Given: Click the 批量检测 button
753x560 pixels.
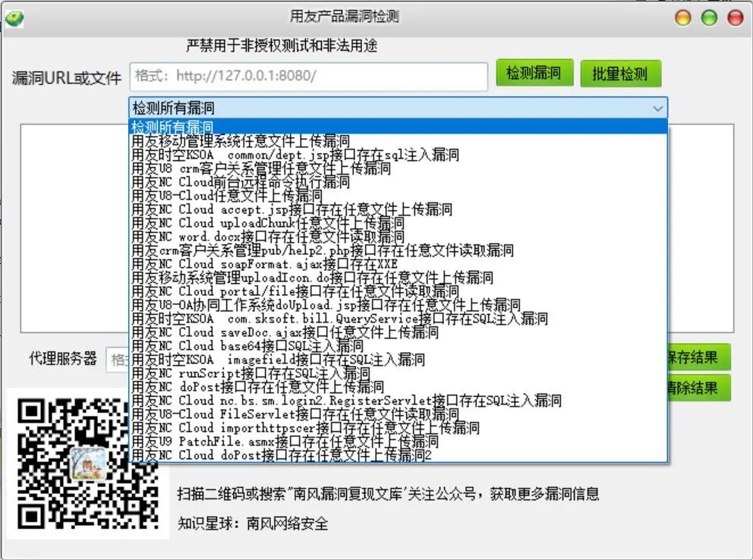Looking at the screenshot, I should [620, 74].
